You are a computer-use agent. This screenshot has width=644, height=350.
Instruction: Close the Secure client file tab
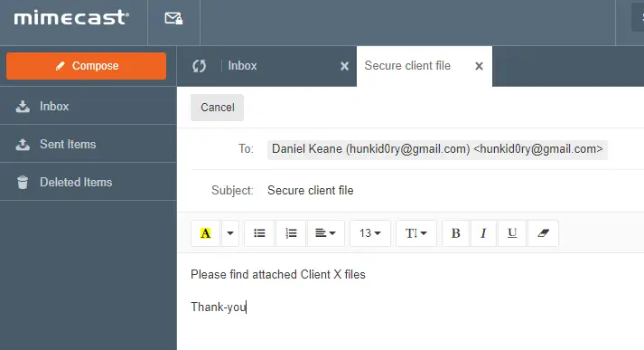tap(479, 66)
